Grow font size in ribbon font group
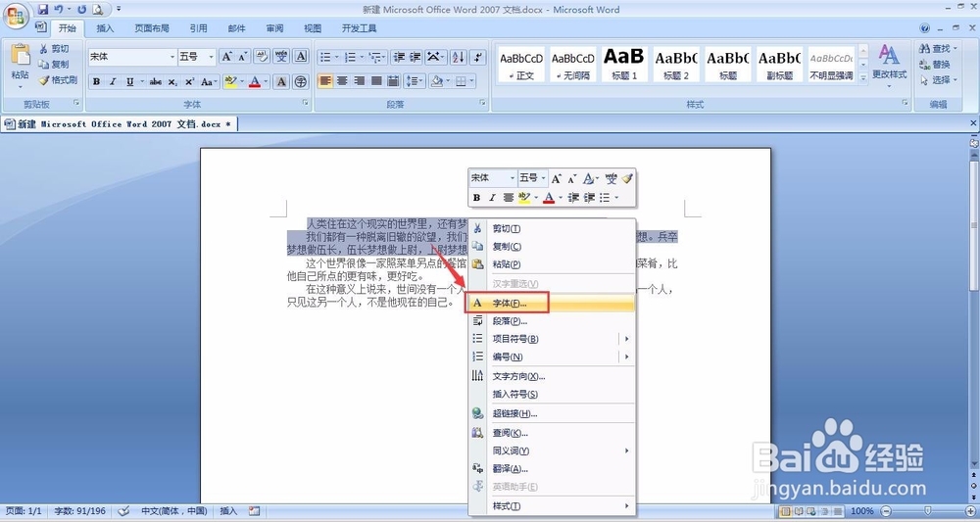Image resolution: width=980 pixels, height=522 pixels. click(227, 57)
